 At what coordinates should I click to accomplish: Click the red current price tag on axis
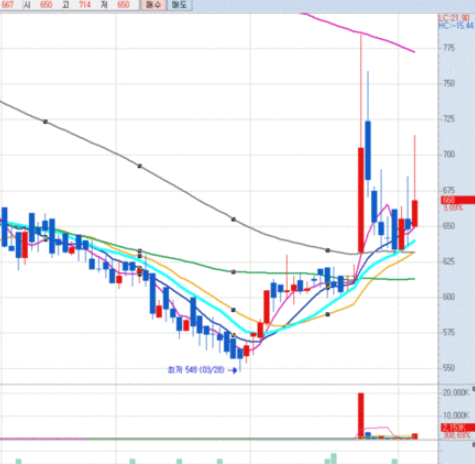pyautogui.click(x=458, y=200)
